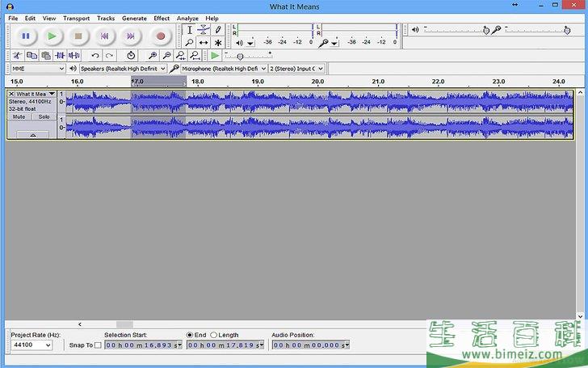Open the Speakers output device dropdown
The image size is (588, 368).
click(x=123, y=69)
